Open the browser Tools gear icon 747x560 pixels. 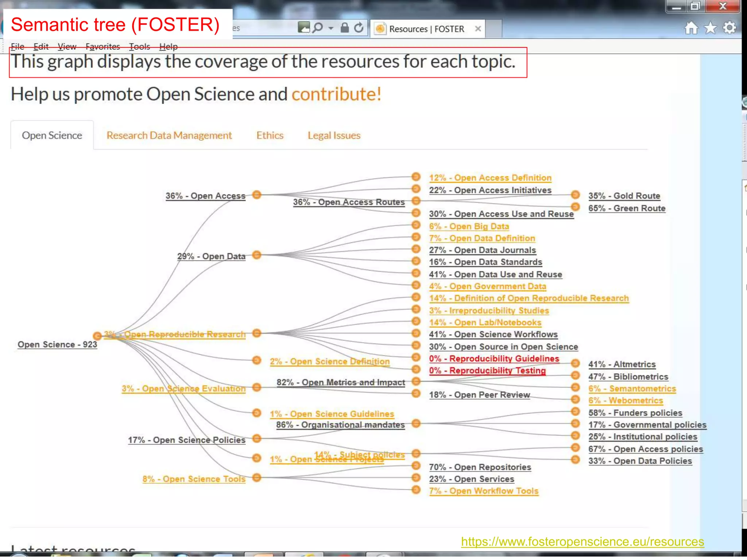point(729,28)
